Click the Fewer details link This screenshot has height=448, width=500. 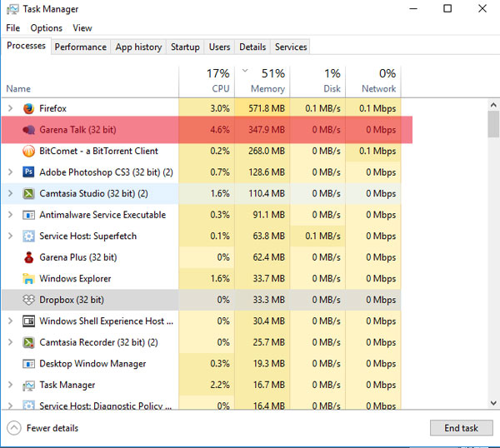tap(52, 428)
